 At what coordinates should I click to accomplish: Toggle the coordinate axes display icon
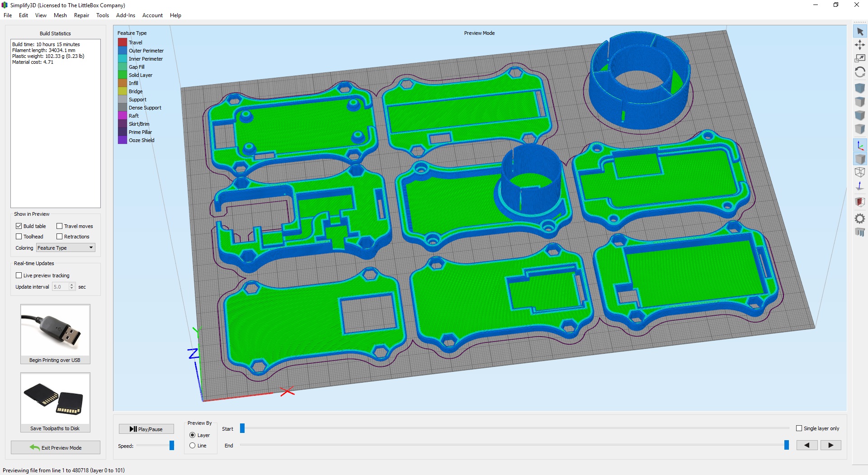click(860, 146)
